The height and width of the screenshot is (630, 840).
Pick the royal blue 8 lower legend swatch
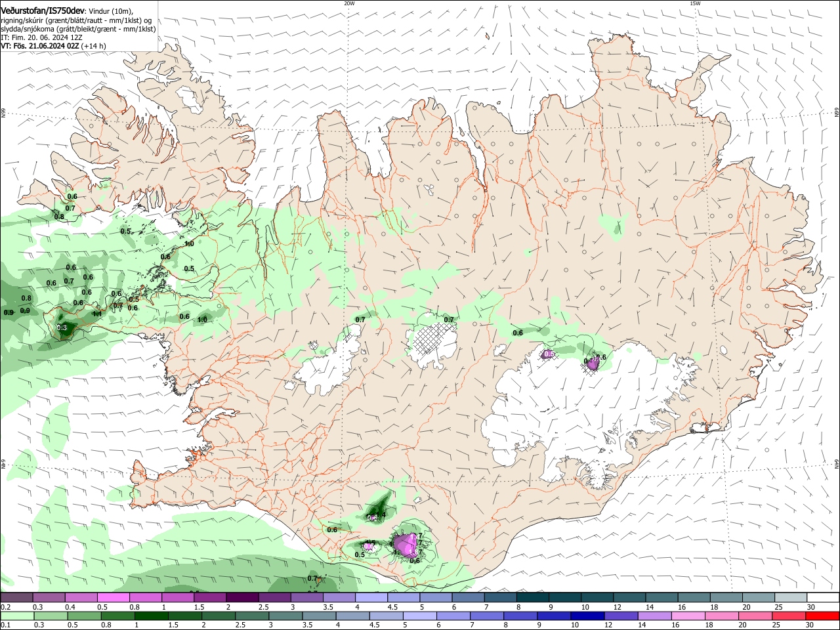point(520,616)
